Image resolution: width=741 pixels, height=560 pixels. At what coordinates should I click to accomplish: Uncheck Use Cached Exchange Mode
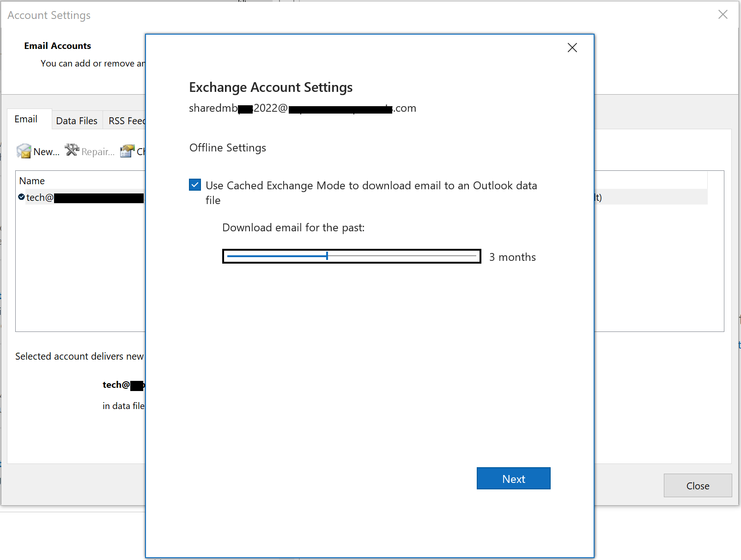(195, 185)
